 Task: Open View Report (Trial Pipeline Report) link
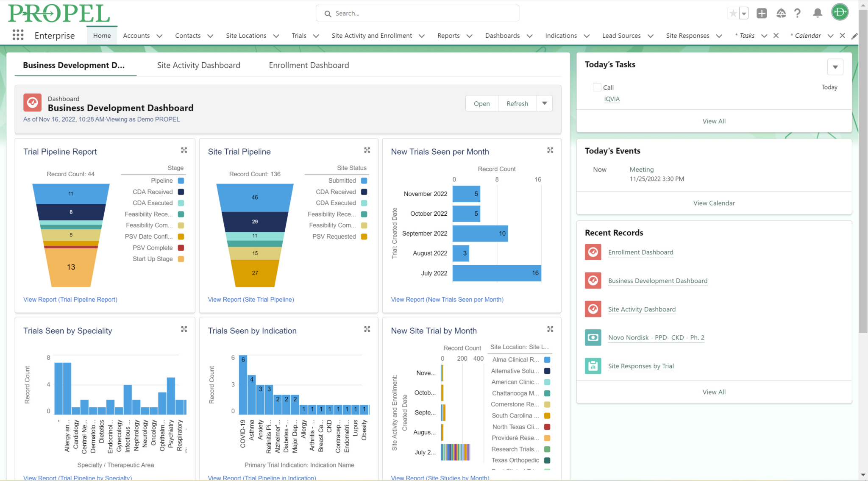click(70, 299)
